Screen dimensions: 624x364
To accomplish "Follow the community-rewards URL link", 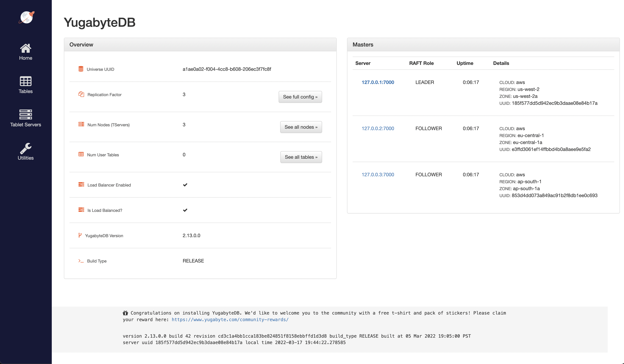I will 230,319.
